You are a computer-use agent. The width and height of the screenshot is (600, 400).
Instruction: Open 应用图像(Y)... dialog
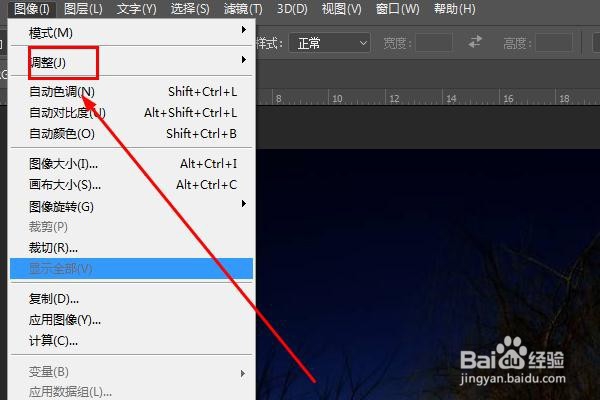pos(131,320)
